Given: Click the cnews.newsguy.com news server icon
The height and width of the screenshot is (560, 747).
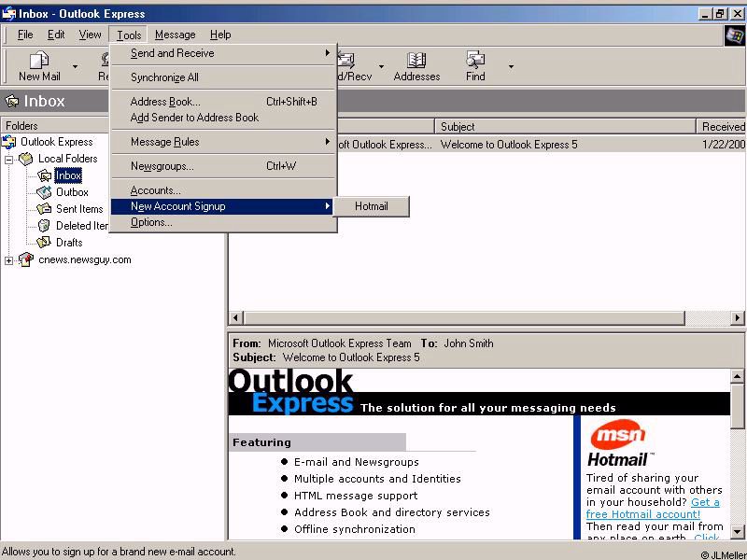Looking at the screenshot, I should click(26, 260).
